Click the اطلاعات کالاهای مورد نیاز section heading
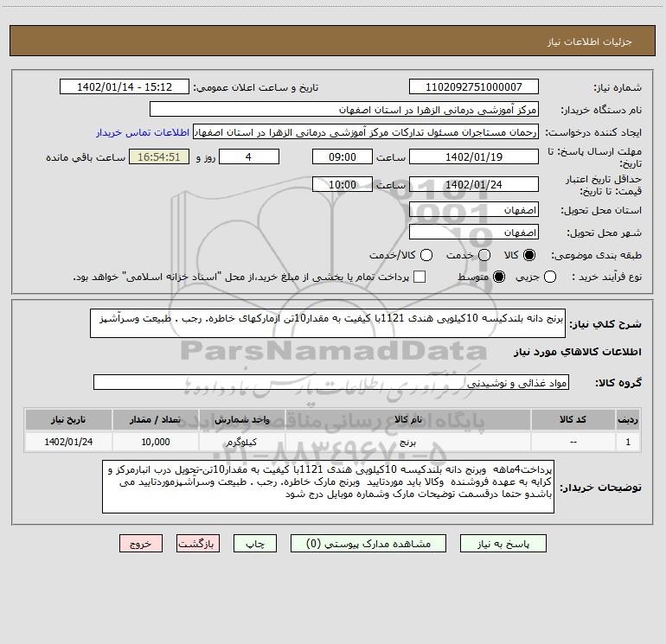666x644 pixels. click(577, 352)
